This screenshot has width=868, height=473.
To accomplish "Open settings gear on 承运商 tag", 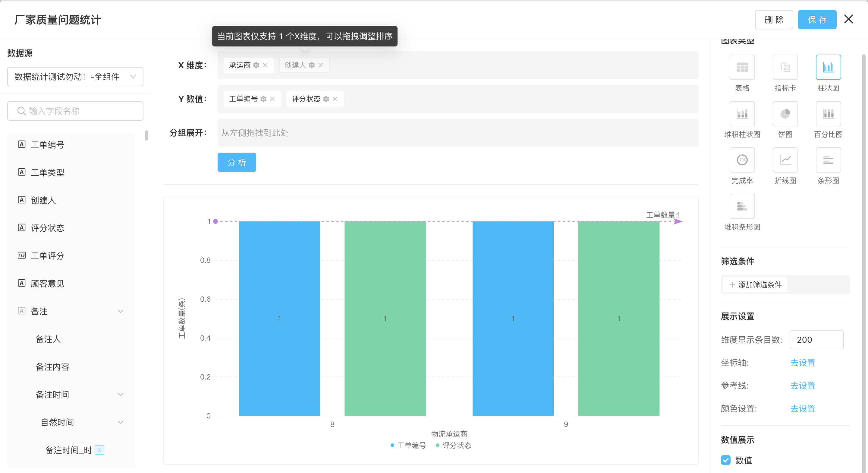I will tap(256, 65).
